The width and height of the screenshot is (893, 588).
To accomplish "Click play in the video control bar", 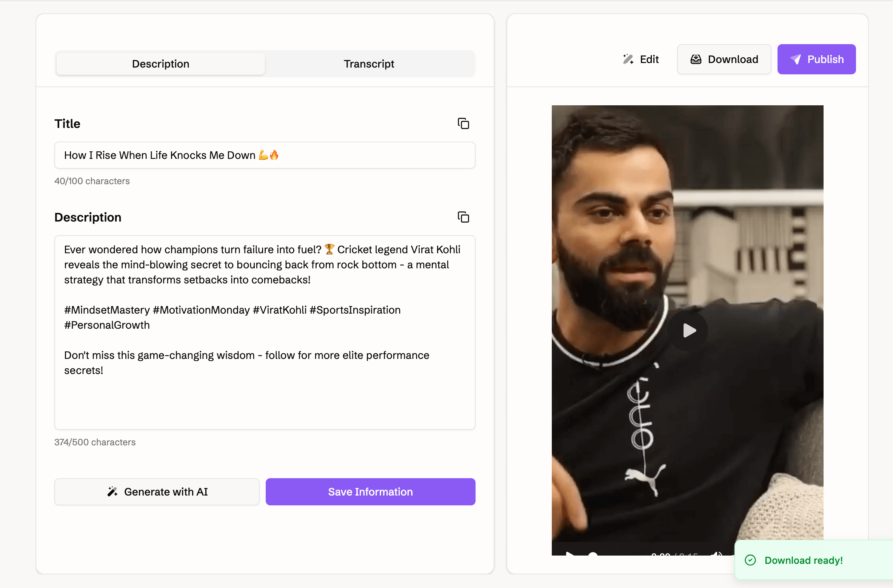I will click(x=570, y=553).
